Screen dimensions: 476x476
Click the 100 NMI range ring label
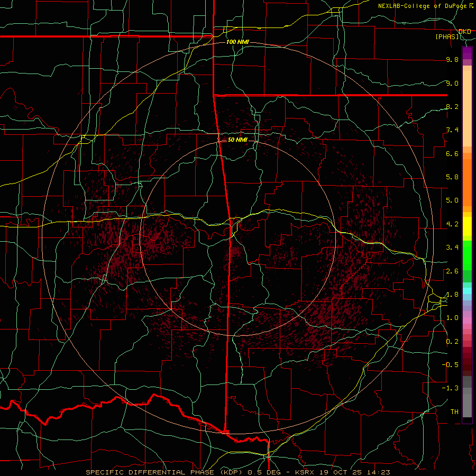point(237,42)
